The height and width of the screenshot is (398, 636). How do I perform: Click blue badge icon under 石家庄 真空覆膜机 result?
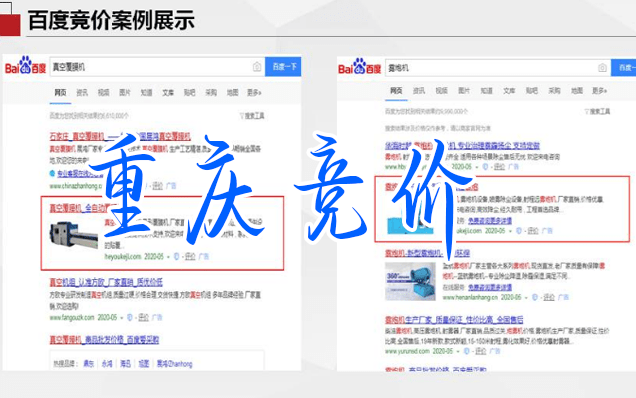point(52,173)
